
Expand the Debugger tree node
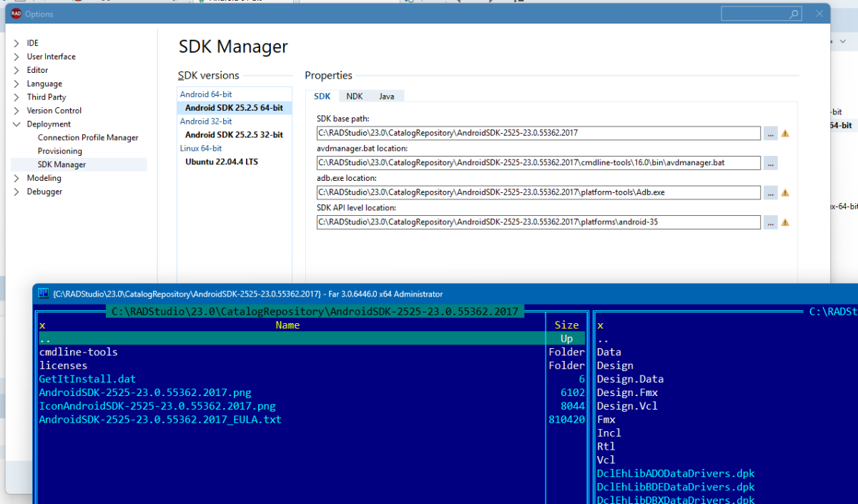16,192
